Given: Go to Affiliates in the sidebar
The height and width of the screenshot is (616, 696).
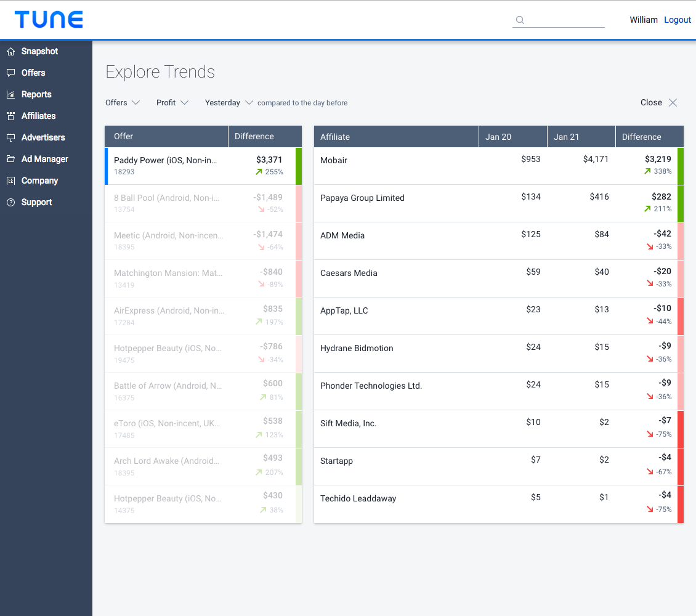Looking at the screenshot, I should tap(46, 116).
